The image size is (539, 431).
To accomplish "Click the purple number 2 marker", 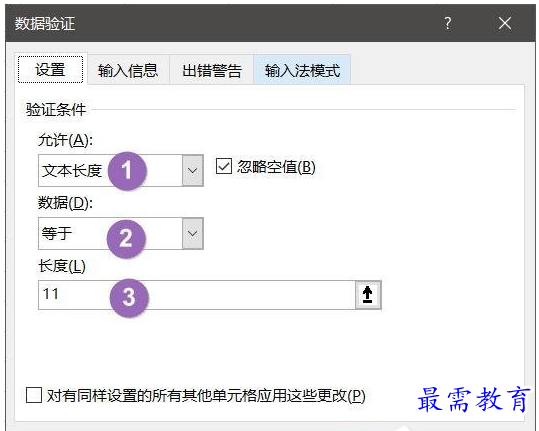I will click(x=126, y=239).
